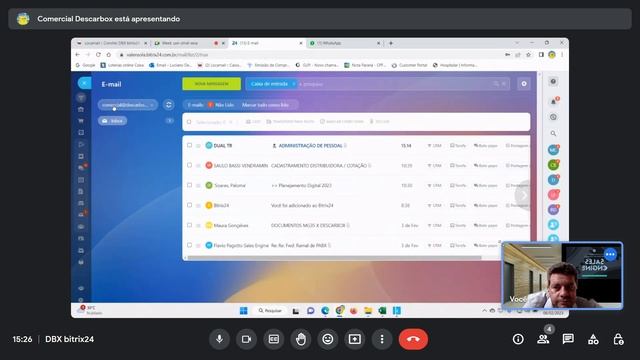Click your self-view video thumbnail
The image size is (640, 360).
(x=562, y=276)
